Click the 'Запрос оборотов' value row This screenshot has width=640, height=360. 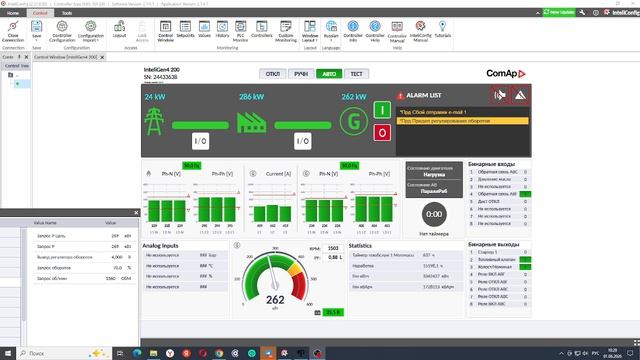point(83,268)
